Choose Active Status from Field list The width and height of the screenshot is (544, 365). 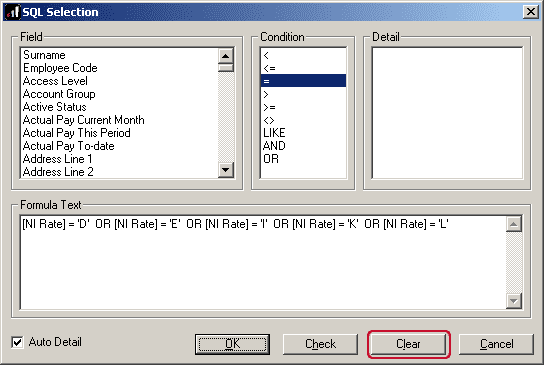(x=54, y=107)
